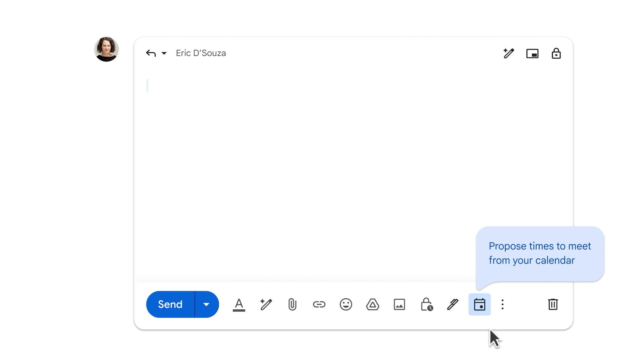Click the Send button

tap(170, 304)
